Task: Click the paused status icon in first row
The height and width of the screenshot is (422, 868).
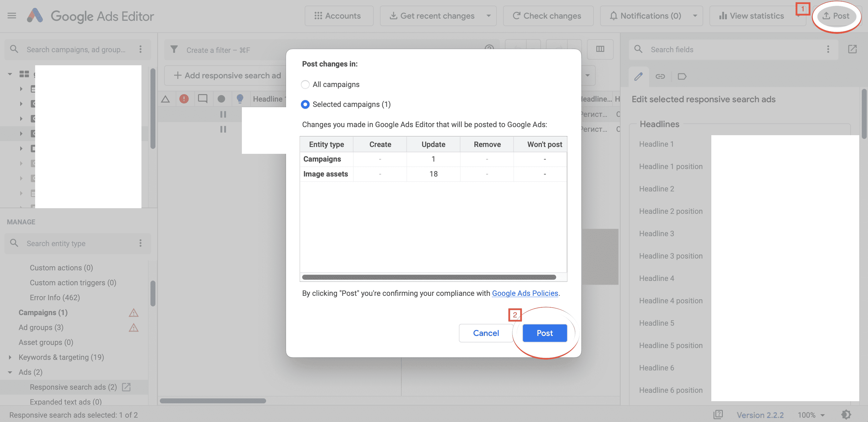Action: tap(223, 114)
